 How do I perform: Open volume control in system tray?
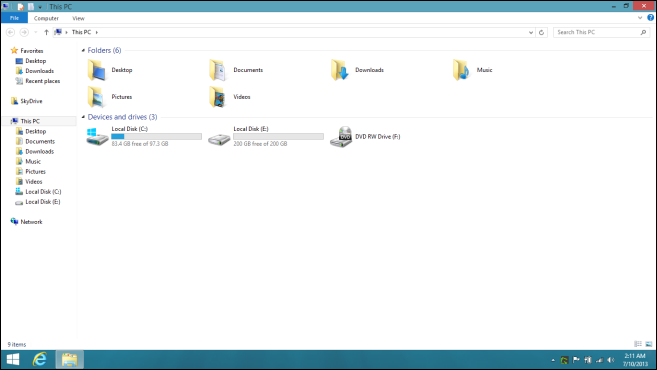click(611, 360)
